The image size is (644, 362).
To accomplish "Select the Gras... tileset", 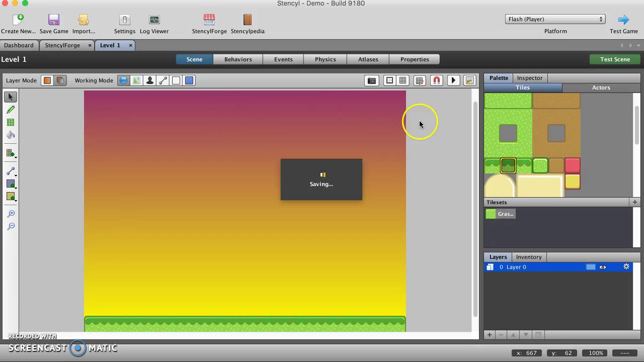I will click(500, 214).
